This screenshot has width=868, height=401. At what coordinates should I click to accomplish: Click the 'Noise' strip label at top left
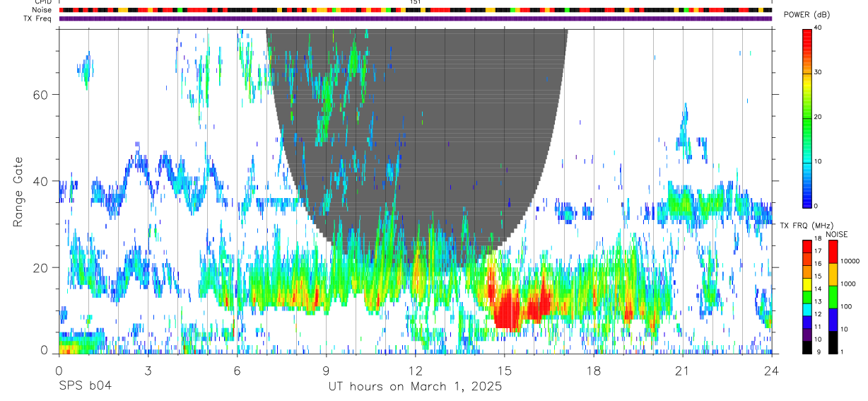tap(43, 10)
